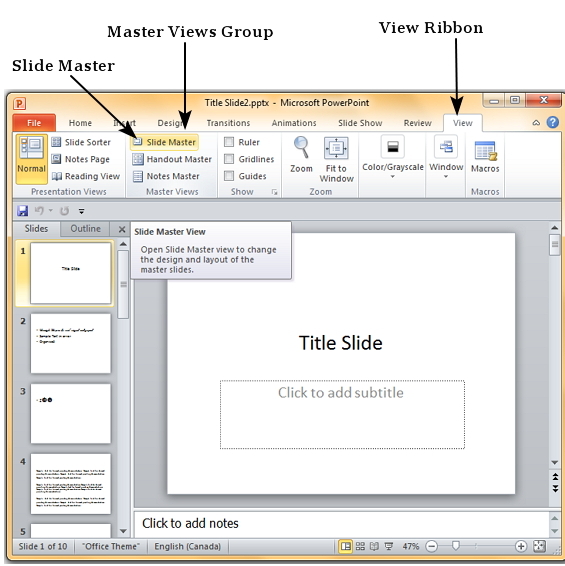Viewport: 565px width, 566px height.
Task: Click the zoom slider handle
Action: 456,546
